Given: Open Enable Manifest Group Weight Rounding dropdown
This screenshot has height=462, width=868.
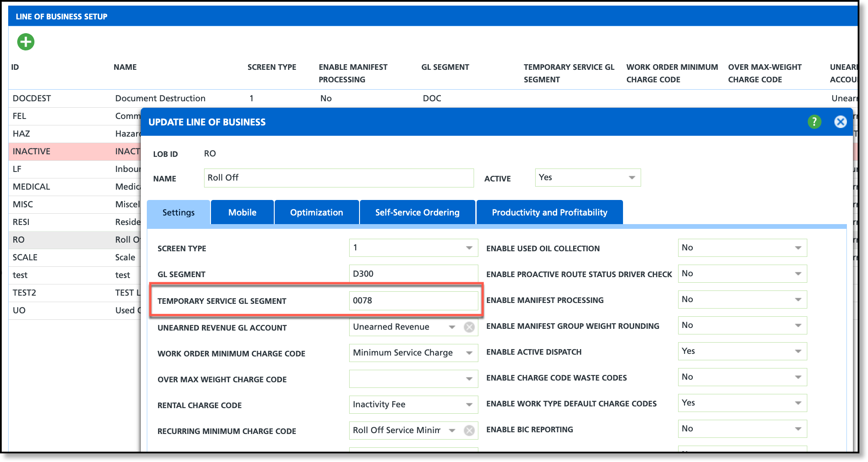Looking at the screenshot, I should 742,325.
